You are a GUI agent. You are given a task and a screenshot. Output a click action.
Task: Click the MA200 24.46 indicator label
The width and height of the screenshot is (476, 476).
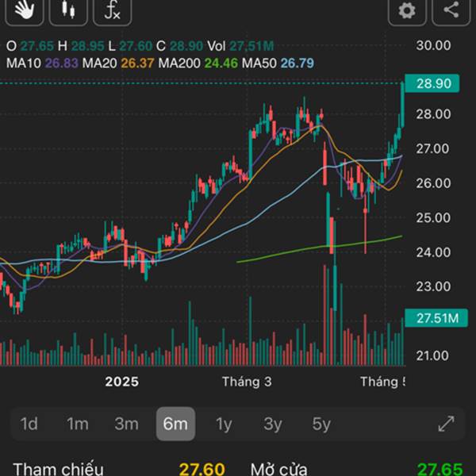pos(198,63)
